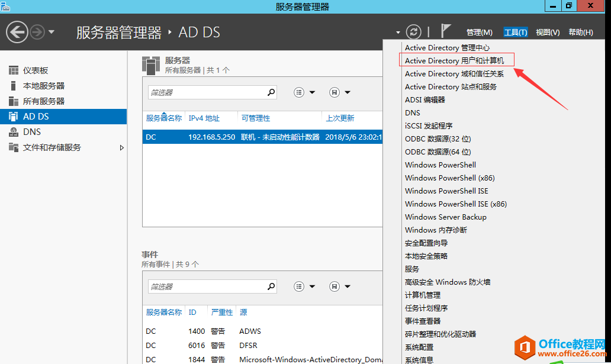
Task: Open 本地服务器 in the sidebar
Action: 43,86
